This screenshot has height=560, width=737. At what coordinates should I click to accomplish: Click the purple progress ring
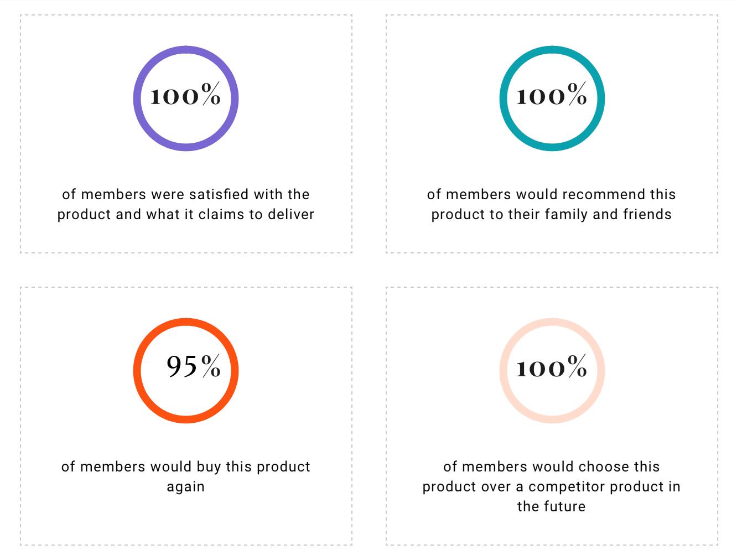pos(137,99)
